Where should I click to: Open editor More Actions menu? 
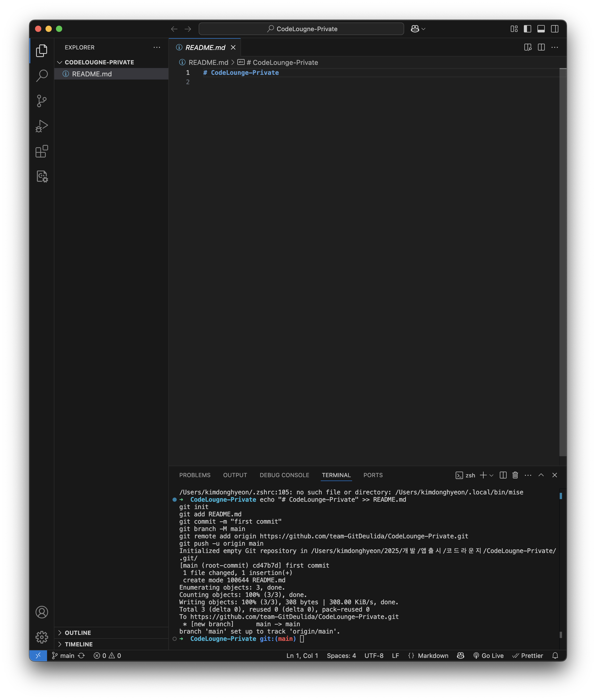click(x=554, y=47)
